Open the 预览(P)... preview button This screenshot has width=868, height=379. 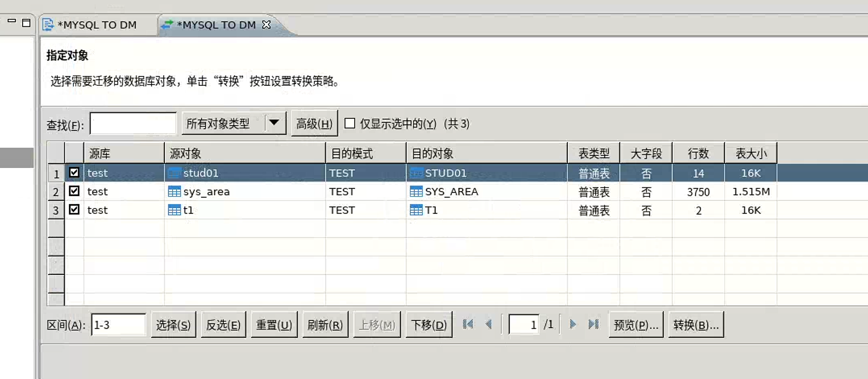(636, 325)
